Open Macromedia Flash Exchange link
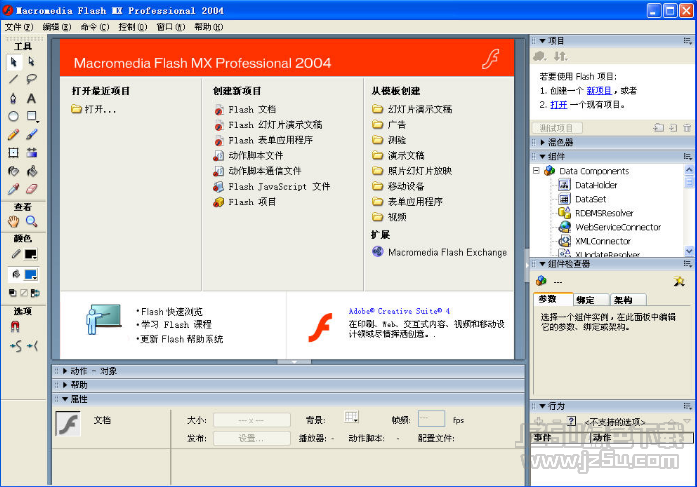The image size is (697, 487). 440,252
